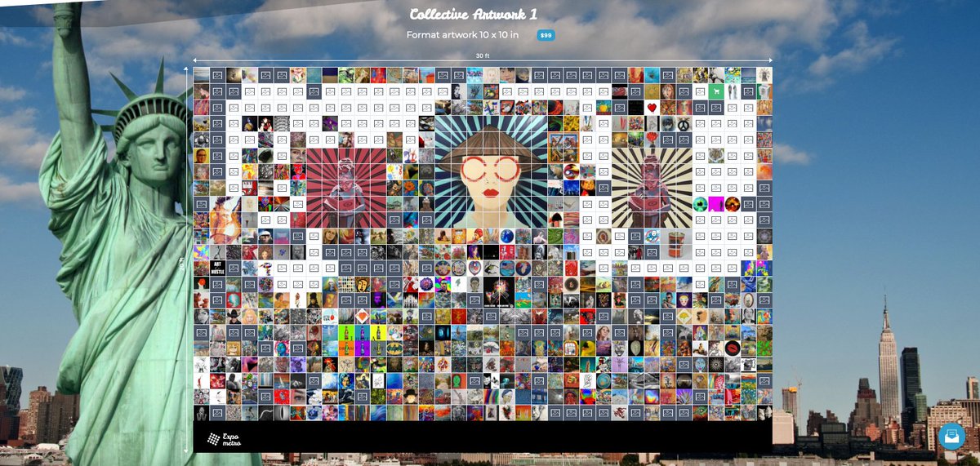Screen dimensions: 980x466
Task: Open the woman with red glasses artwork
Action: [x=491, y=171]
